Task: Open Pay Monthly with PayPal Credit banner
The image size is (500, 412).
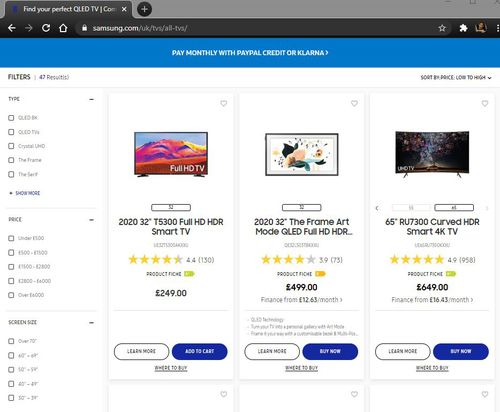Action: click(250, 53)
